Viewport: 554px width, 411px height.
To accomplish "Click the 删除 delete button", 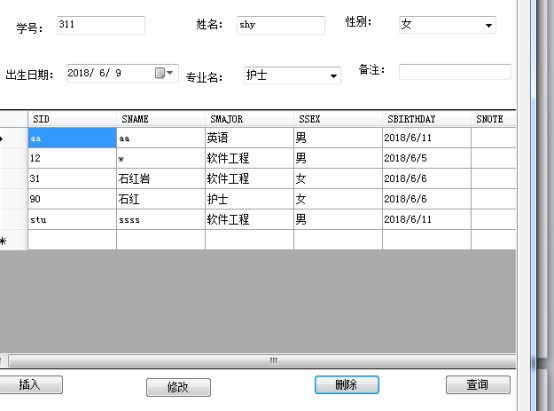I will pyautogui.click(x=347, y=384).
